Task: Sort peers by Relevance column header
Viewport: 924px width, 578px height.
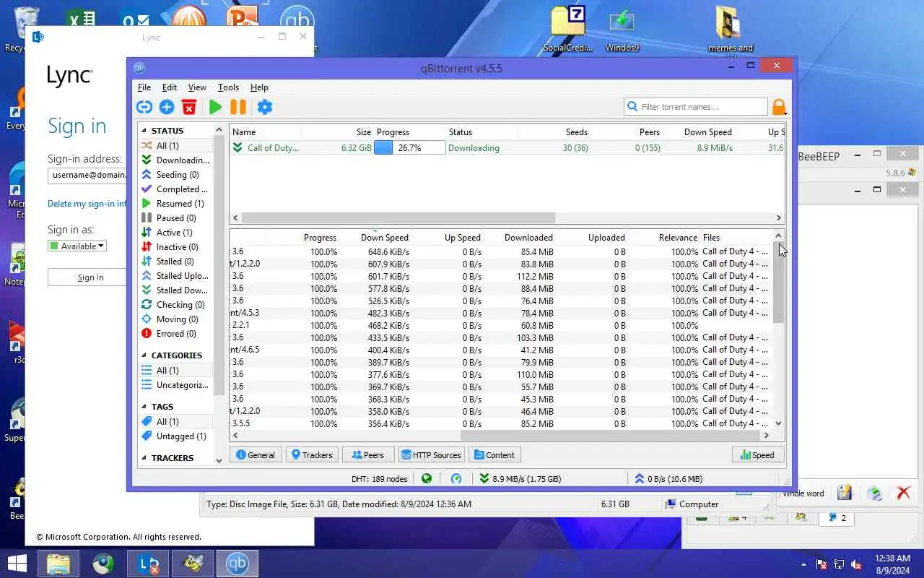Action: click(x=678, y=238)
